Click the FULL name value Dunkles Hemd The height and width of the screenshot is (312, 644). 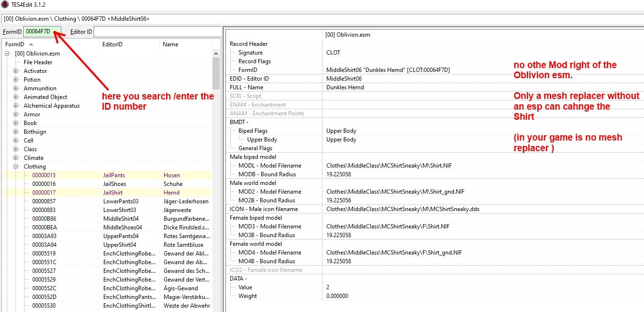pyautogui.click(x=345, y=87)
